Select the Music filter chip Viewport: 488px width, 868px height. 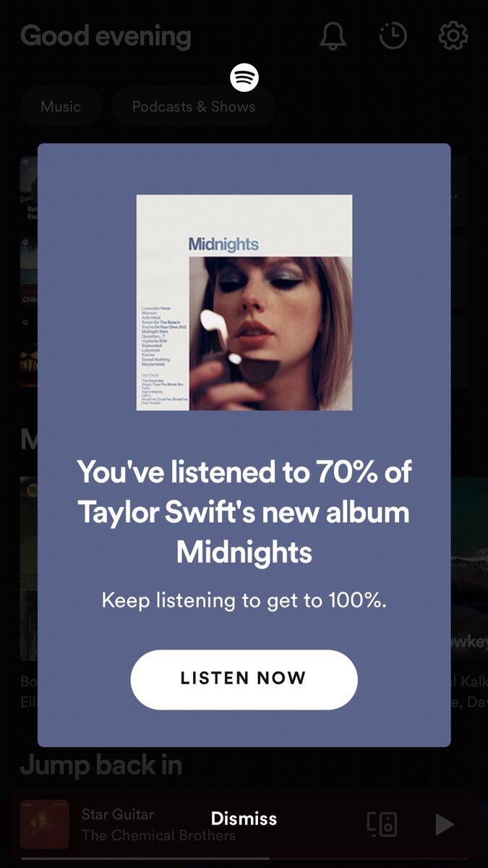pos(61,106)
